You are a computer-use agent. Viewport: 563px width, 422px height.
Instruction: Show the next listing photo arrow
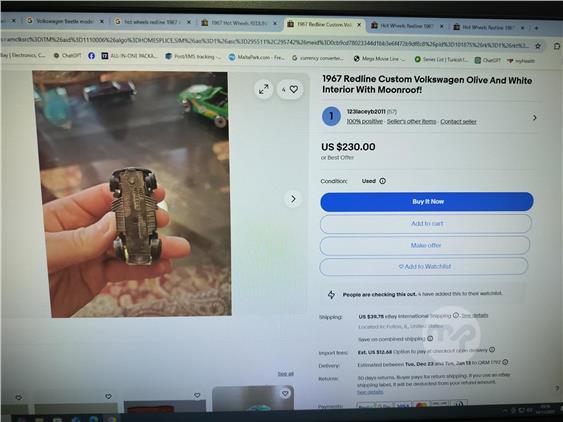click(293, 199)
